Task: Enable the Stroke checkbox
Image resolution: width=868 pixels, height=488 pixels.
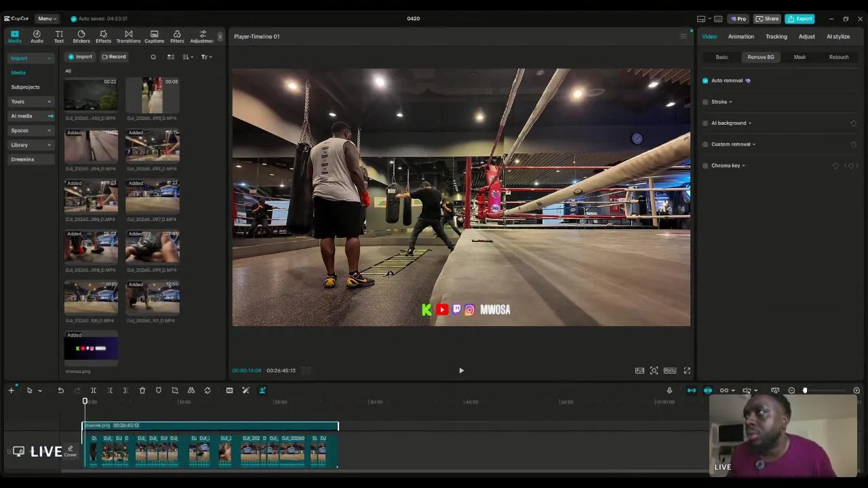Action: [x=705, y=102]
